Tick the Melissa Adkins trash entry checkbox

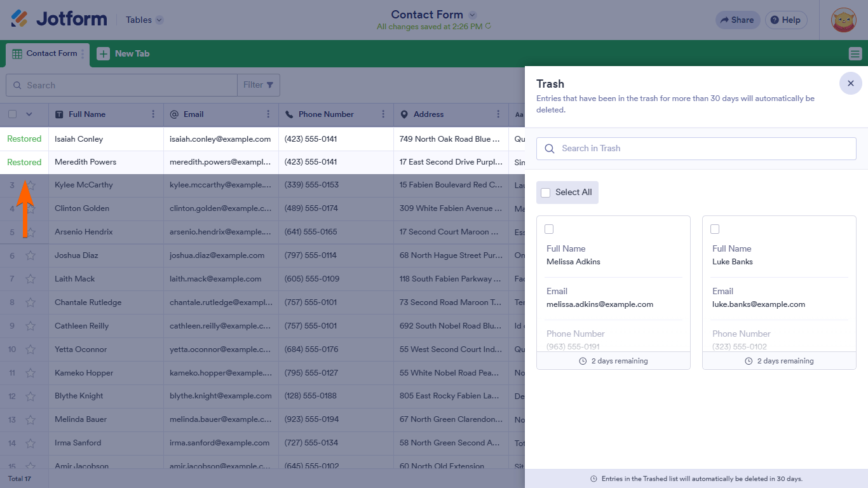[549, 229]
